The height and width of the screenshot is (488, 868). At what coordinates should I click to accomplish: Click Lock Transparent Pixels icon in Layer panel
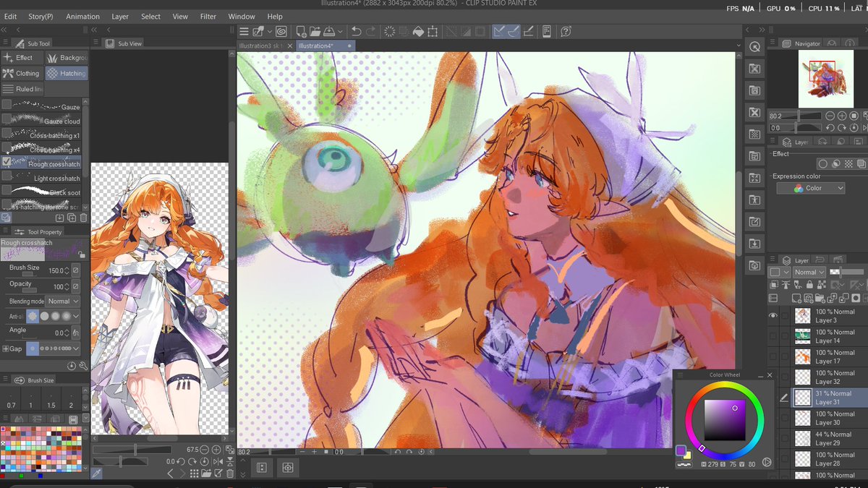(821, 285)
